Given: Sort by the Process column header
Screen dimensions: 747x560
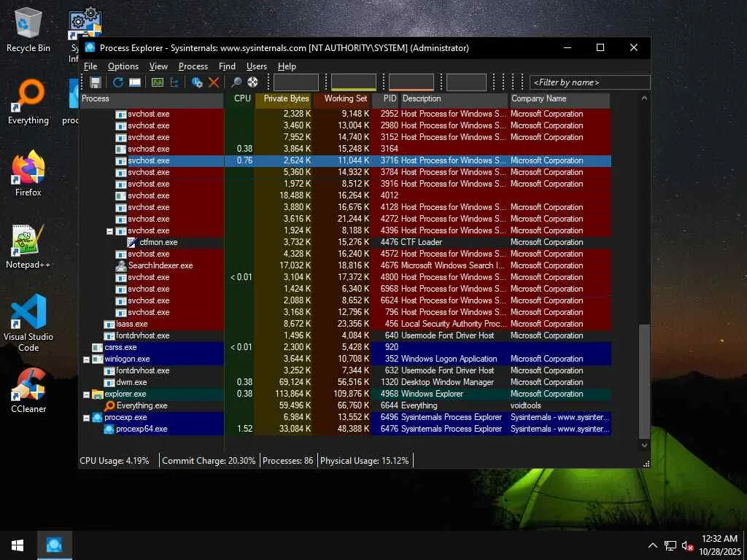Looking at the screenshot, I should pyautogui.click(x=152, y=99).
